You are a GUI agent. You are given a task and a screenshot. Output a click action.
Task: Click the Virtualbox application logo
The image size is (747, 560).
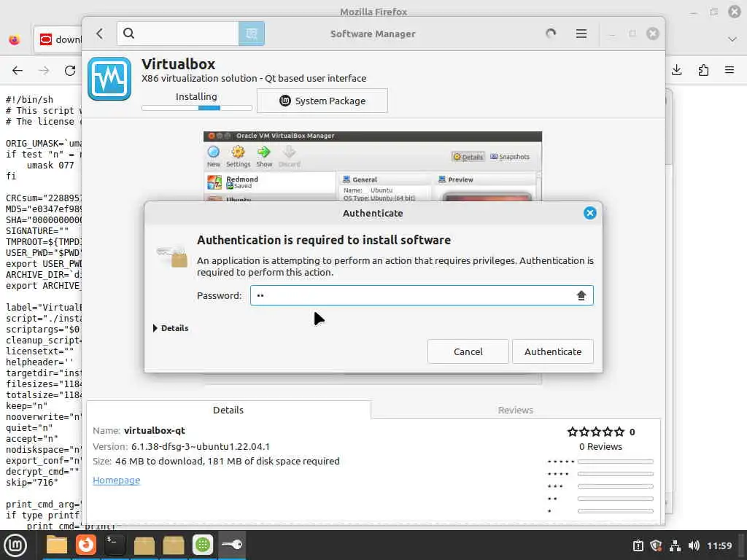(x=109, y=79)
